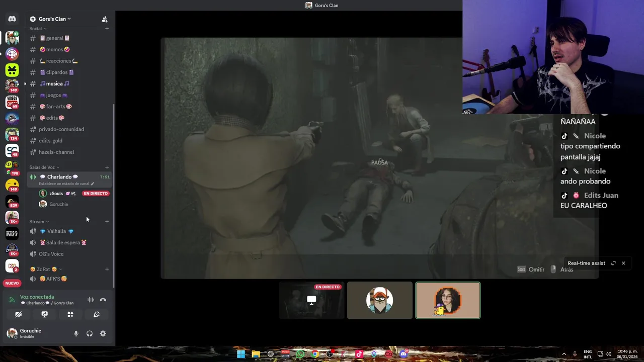Open the privado-comunidad channel
This screenshot has height=362, width=644.
click(x=69, y=129)
